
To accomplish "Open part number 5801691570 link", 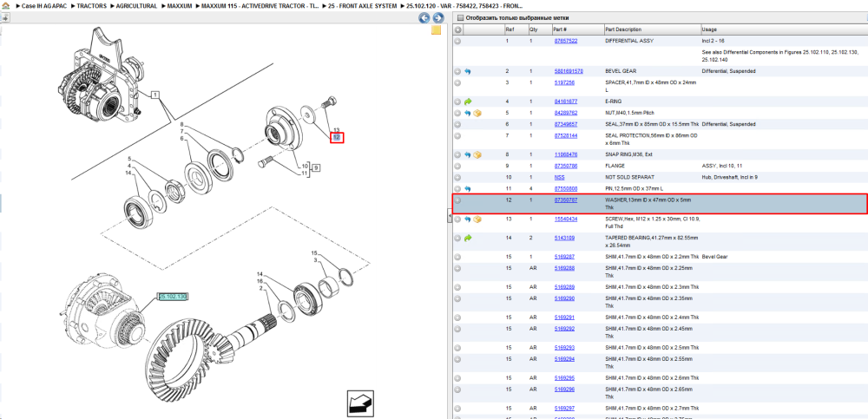I will pyautogui.click(x=569, y=71).
